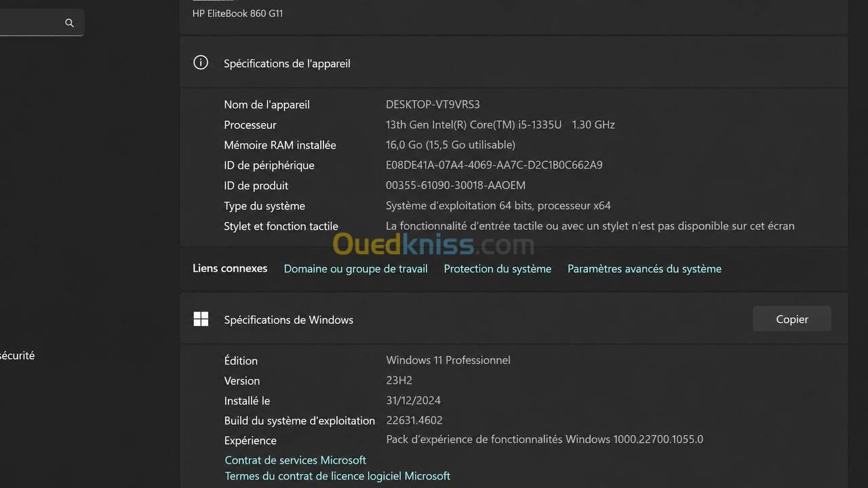Click the Liens connexes heading
The width and height of the screenshot is (868, 488).
(230, 268)
